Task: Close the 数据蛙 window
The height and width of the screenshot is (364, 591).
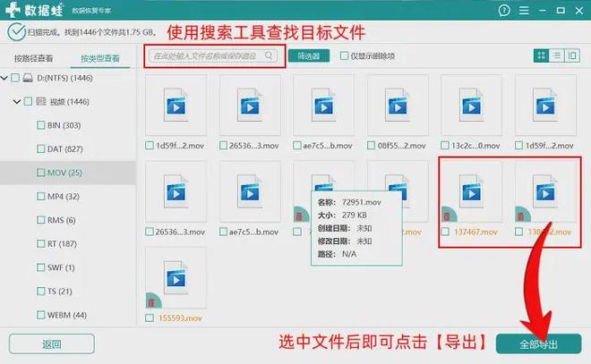Action: [x=579, y=11]
